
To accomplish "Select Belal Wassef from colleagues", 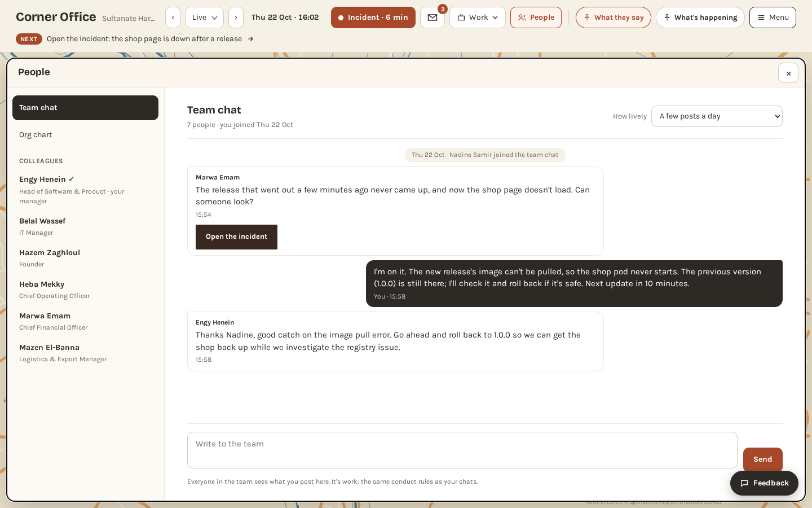I will click(85, 226).
